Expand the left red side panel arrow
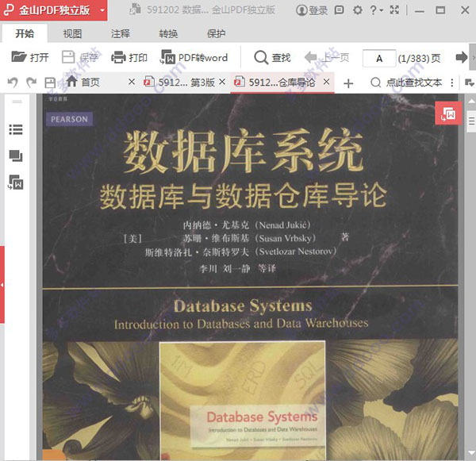476x461 pixels. 2,285
